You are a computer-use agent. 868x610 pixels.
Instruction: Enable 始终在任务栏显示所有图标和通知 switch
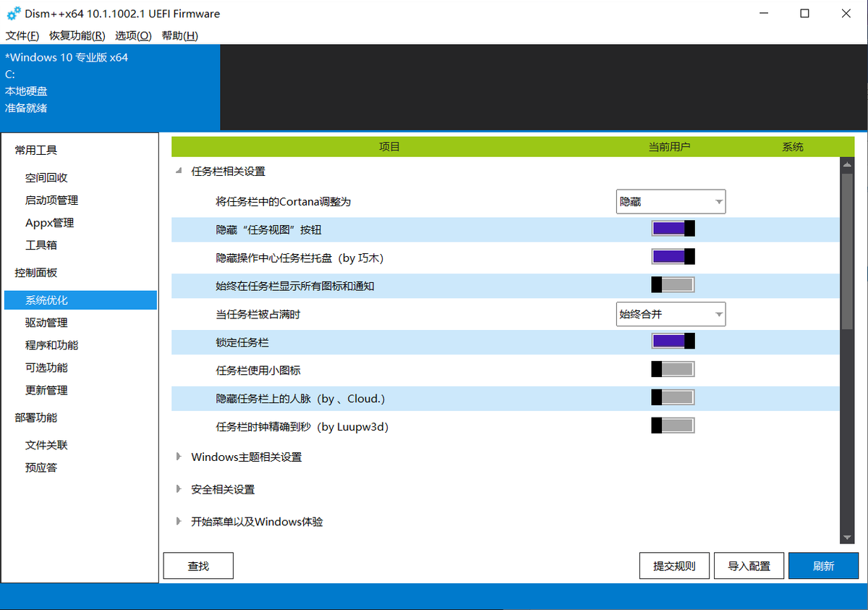[x=673, y=285]
